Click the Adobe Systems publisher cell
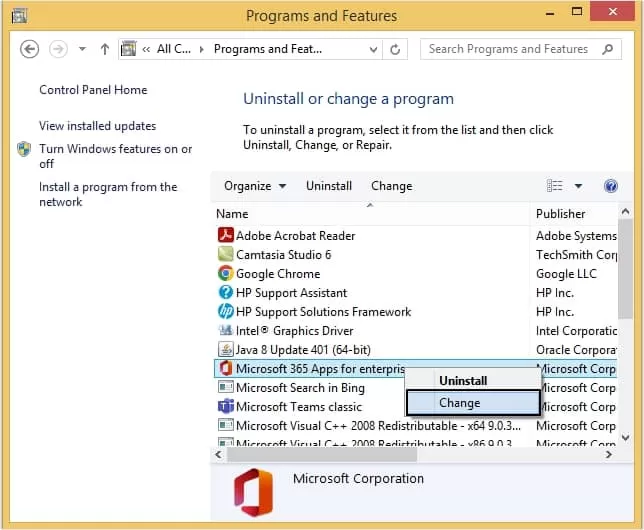The height and width of the screenshot is (530, 644). click(x=576, y=236)
